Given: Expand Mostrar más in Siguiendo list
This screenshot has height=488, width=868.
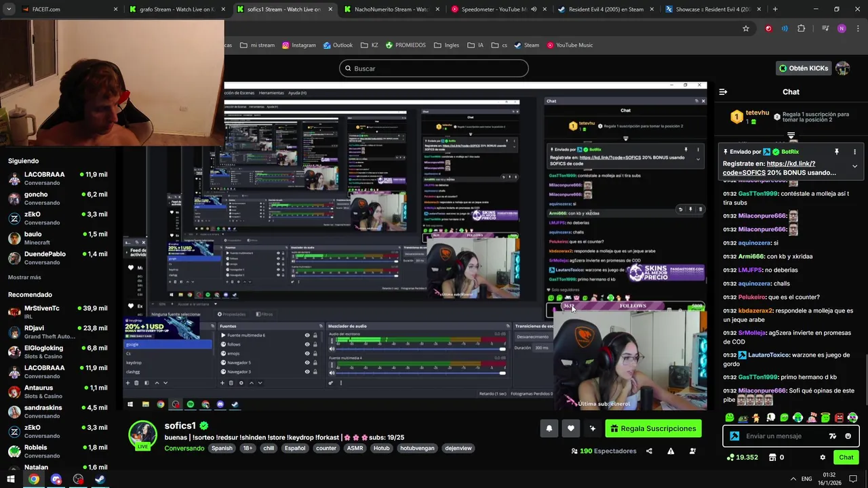Looking at the screenshot, I should point(24,277).
